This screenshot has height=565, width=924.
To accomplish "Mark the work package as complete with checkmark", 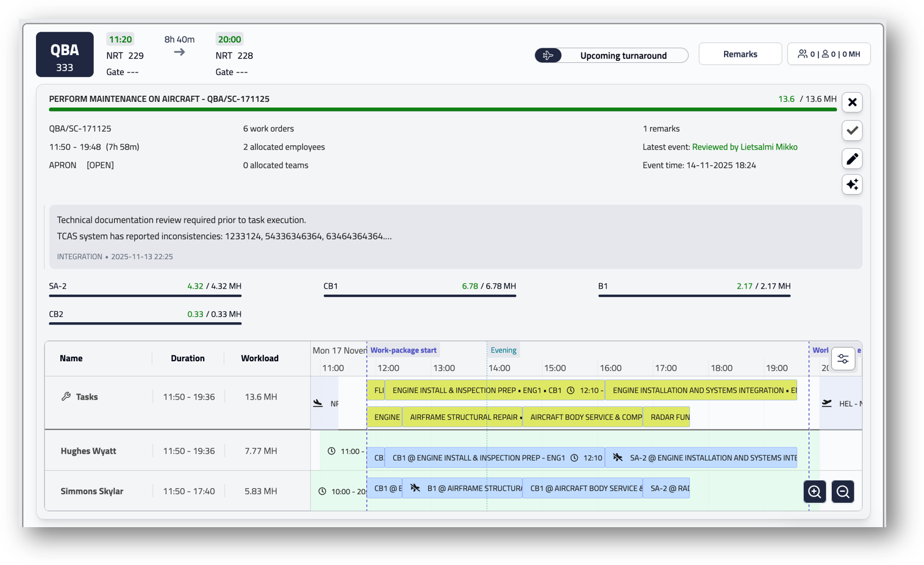I will click(852, 131).
